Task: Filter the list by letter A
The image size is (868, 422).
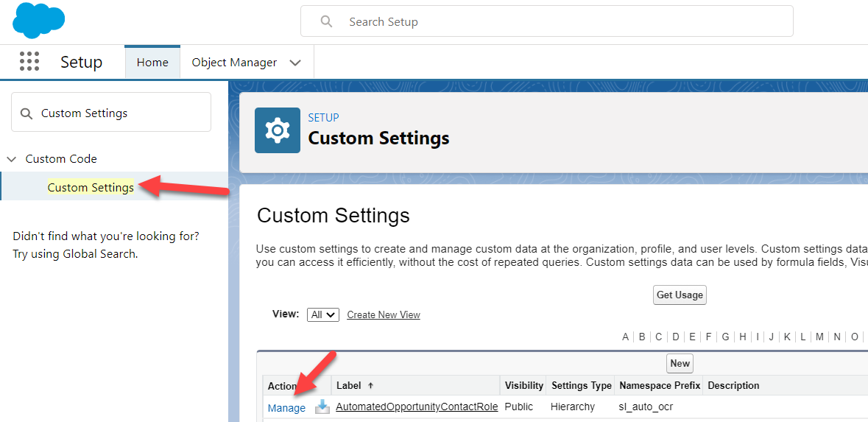Action: click(626, 337)
